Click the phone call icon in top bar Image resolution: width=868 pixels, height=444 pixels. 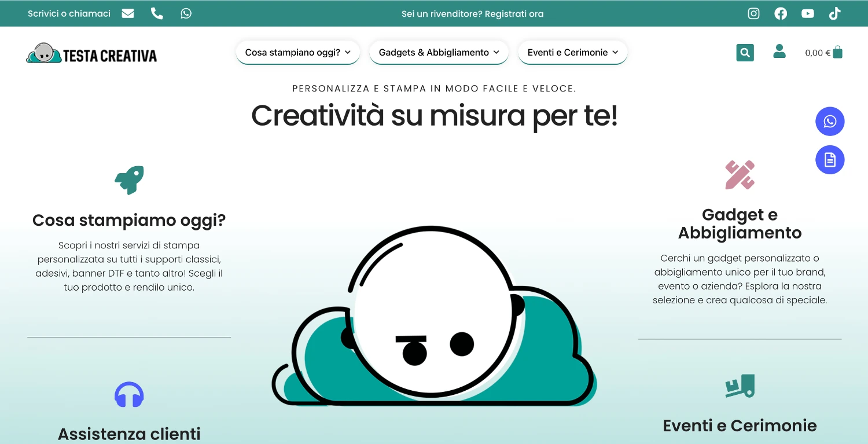point(157,13)
